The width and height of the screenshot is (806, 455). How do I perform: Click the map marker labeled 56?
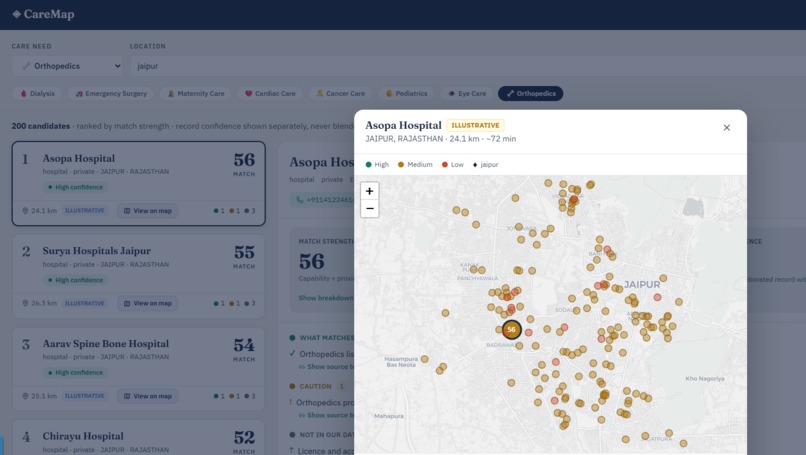point(511,330)
